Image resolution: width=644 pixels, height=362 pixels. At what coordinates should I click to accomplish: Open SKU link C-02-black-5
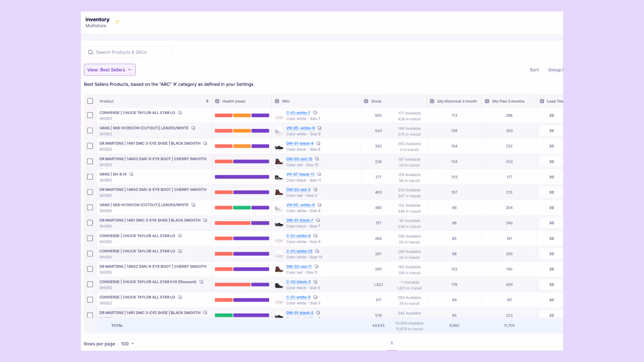[x=299, y=282]
